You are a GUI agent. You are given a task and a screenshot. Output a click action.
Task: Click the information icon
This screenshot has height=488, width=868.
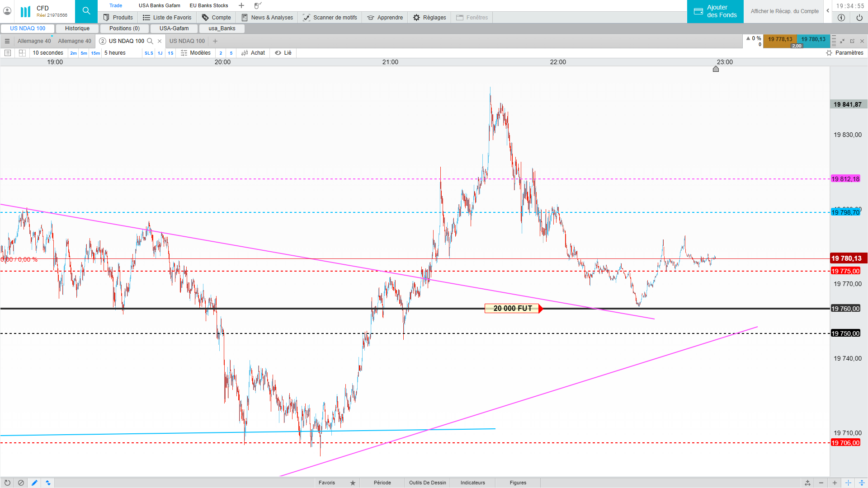pos(841,18)
